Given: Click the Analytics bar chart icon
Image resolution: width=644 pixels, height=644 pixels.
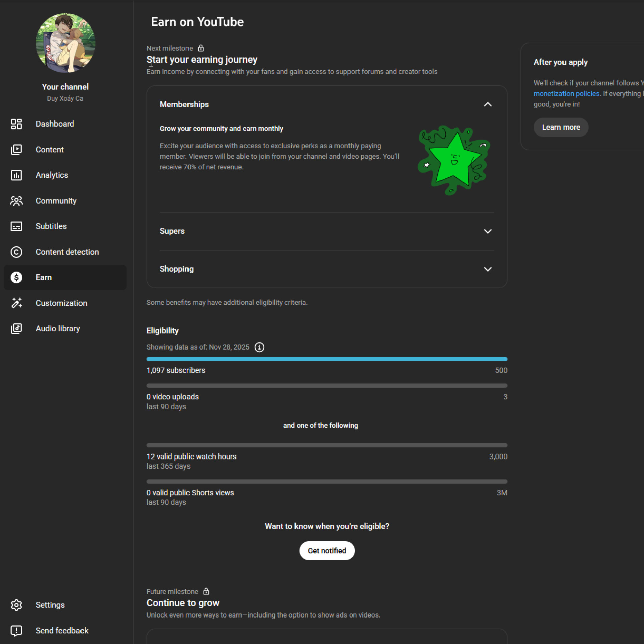Looking at the screenshot, I should point(16,175).
